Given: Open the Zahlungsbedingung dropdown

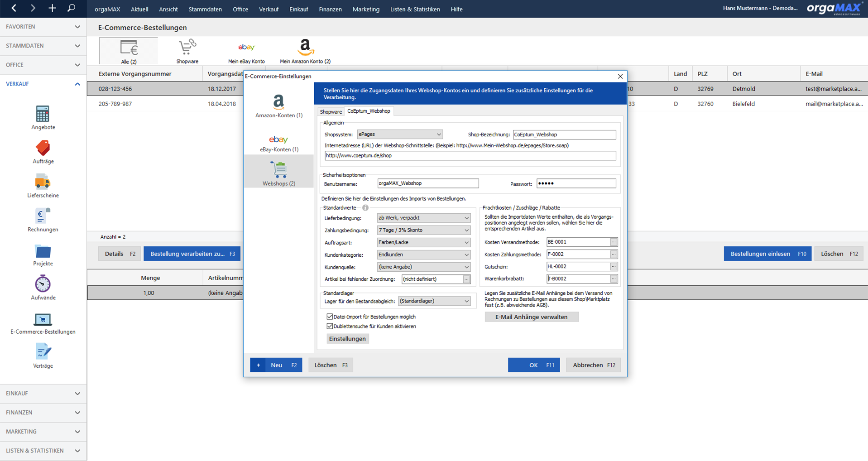Looking at the screenshot, I should point(424,230).
